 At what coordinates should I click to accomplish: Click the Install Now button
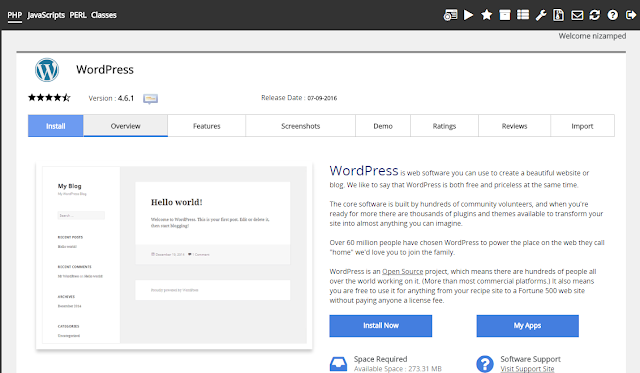coord(380,326)
